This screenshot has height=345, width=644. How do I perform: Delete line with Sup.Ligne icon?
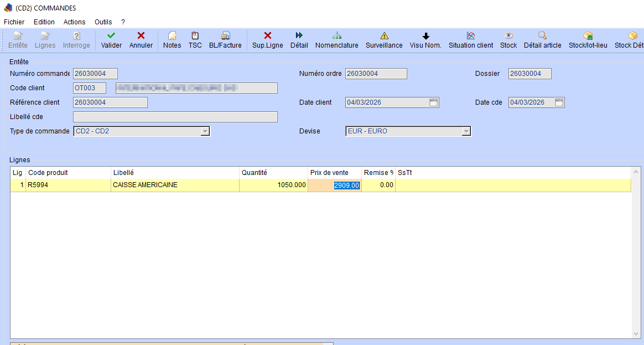268,35
